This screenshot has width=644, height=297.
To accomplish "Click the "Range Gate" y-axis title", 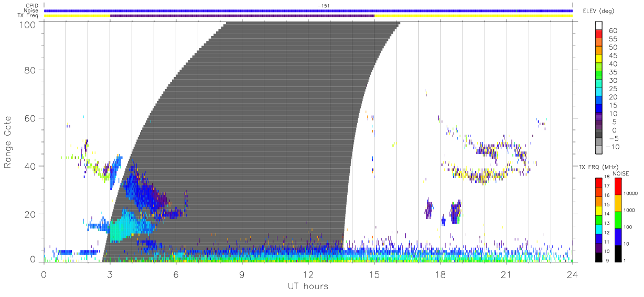I will point(8,142).
